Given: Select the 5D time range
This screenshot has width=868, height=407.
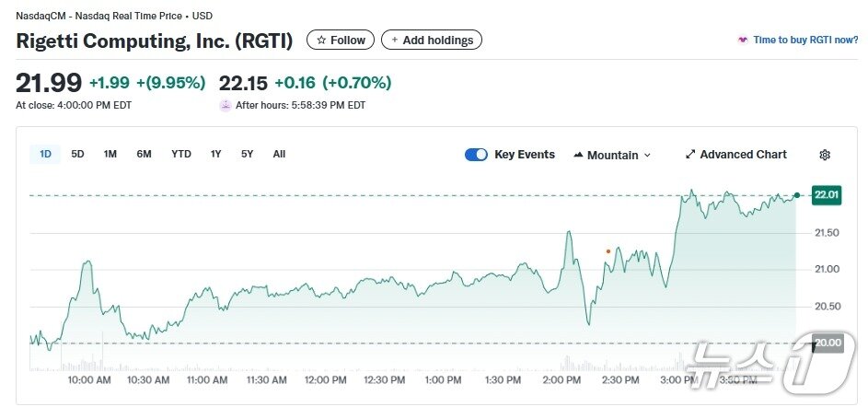Looking at the screenshot, I should [x=77, y=154].
